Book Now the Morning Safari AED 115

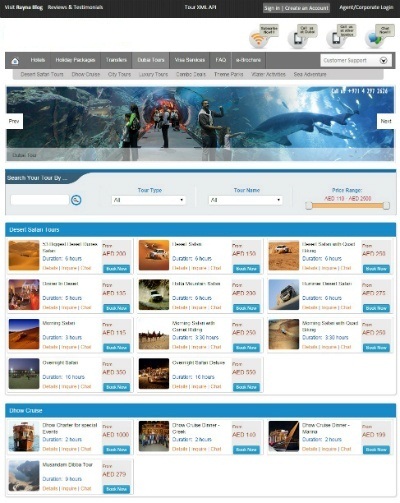tap(116, 348)
